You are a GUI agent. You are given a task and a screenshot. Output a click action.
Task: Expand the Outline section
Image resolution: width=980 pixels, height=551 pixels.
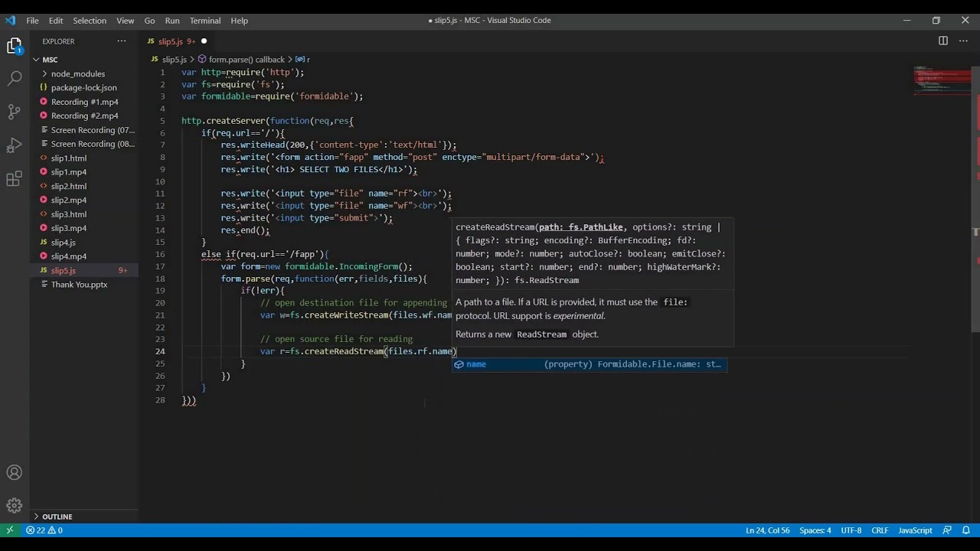[36, 517]
